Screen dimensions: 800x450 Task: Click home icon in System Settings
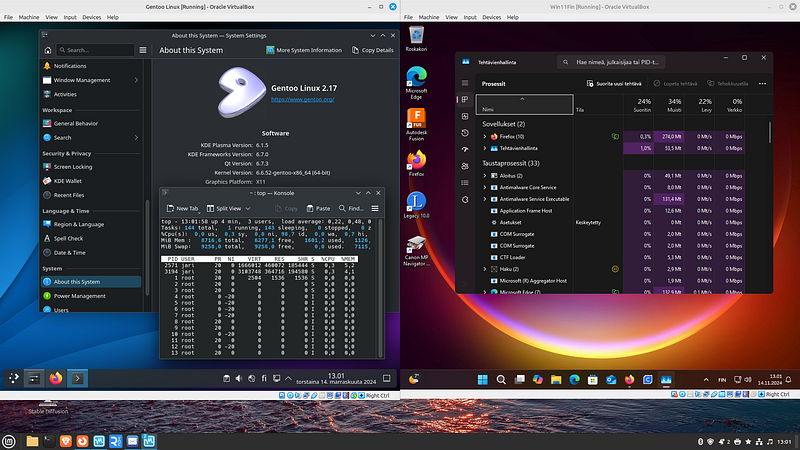pos(48,50)
